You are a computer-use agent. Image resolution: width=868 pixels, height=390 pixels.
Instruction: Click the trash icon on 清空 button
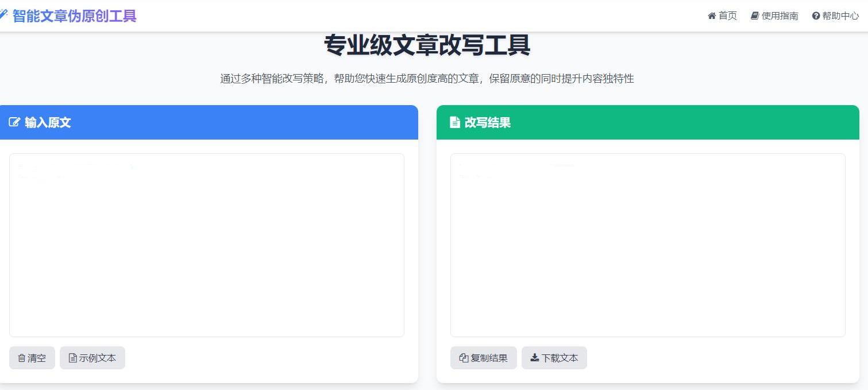22,358
